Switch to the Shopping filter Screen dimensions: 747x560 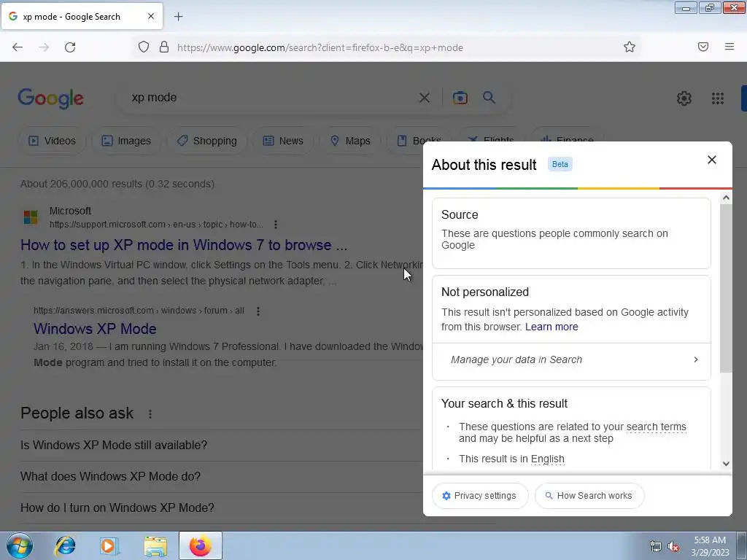tap(206, 141)
